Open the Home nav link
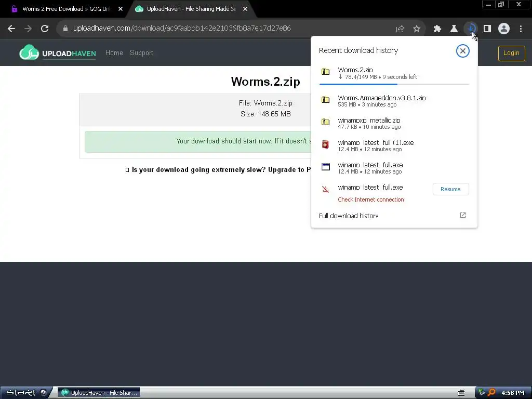532x399 pixels. pos(114,53)
